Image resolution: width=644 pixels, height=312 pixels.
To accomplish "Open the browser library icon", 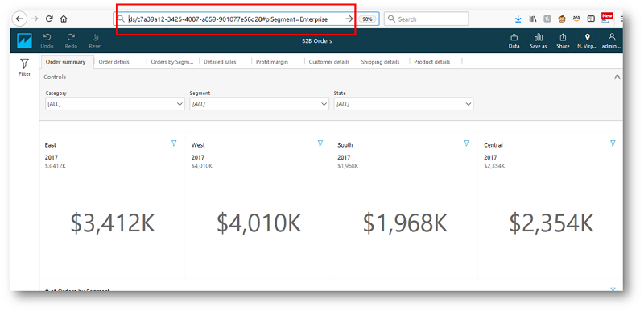I will pos(533,19).
